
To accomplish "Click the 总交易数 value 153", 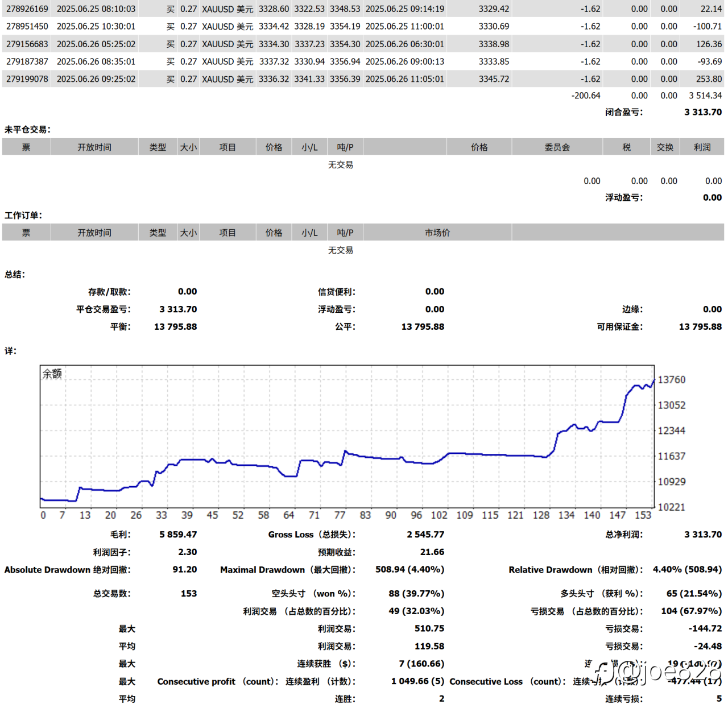I will point(188,594).
